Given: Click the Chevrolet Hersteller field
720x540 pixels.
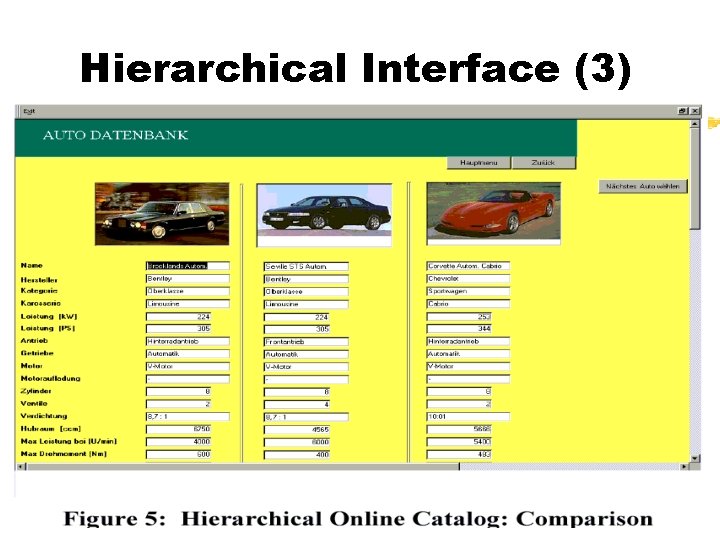Looking at the screenshot, I should (x=468, y=279).
